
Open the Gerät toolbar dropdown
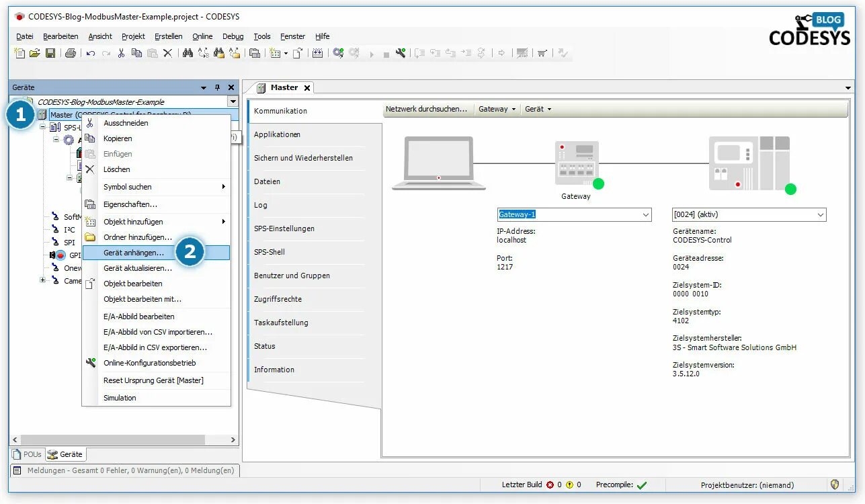538,109
